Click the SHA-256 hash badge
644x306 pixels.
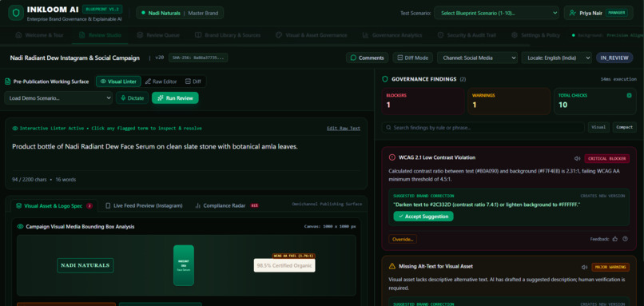pyautogui.click(x=198, y=58)
